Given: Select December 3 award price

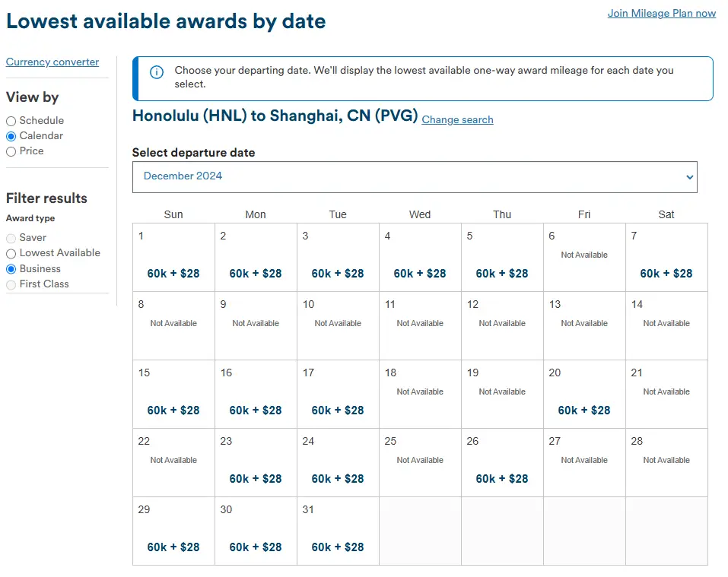Looking at the screenshot, I should pos(338,273).
